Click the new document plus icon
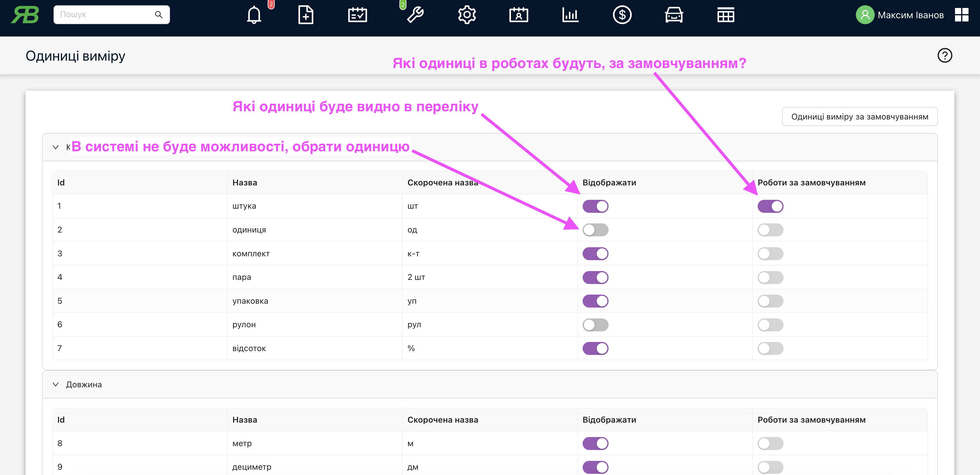The image size is (980, 475). pos(306,15)
